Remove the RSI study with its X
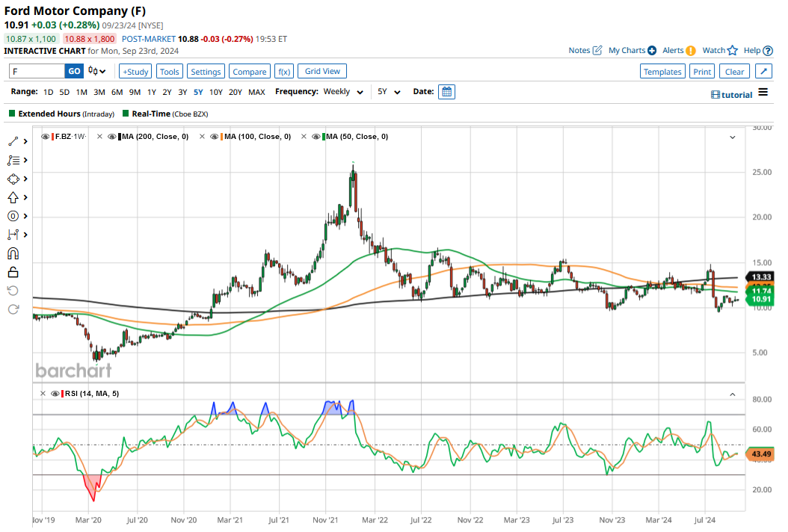This screenshot has width=788, height=532. 43,393
